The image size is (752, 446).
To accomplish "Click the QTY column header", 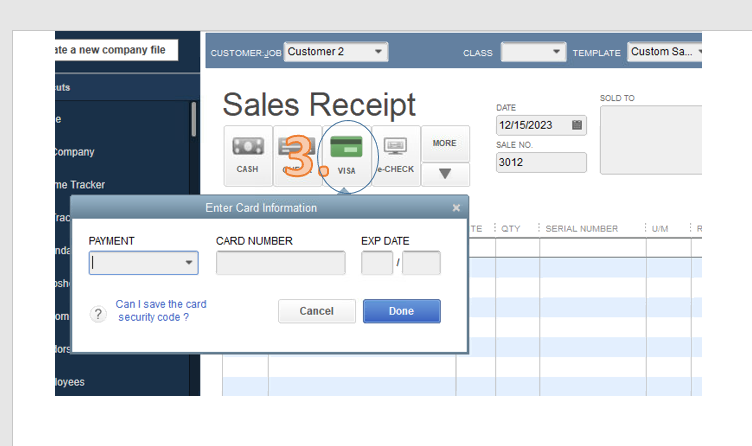I will coord(511,229).
